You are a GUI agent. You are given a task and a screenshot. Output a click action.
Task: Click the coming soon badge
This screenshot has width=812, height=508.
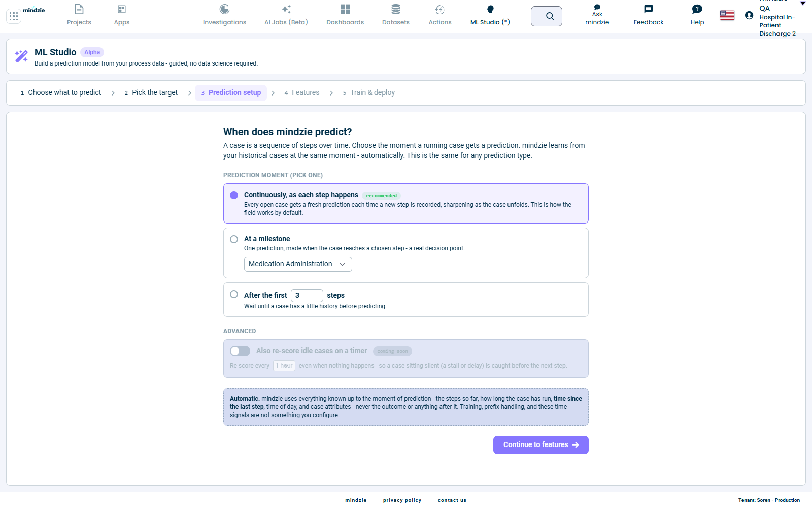(392, 351)
